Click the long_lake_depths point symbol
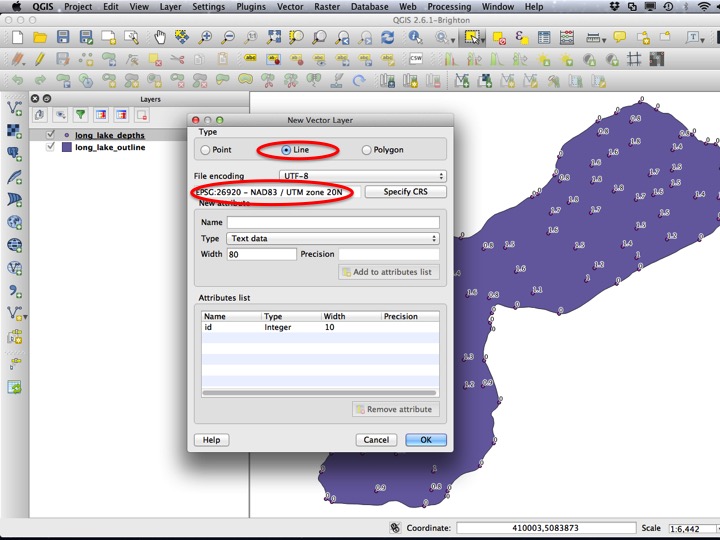The height and width of the screenshot is (540, 720). [x=67, y=135]
